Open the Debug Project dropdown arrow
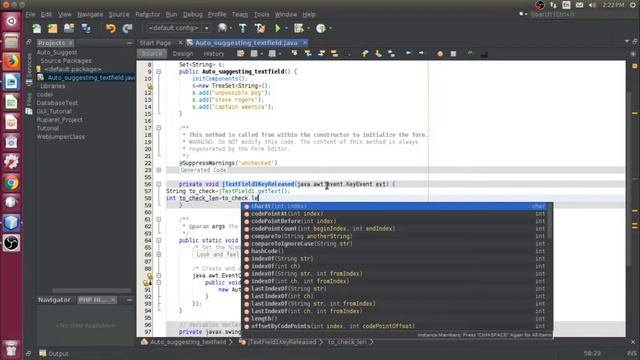This screenshot has width=640, height=360. coord(308,28)
